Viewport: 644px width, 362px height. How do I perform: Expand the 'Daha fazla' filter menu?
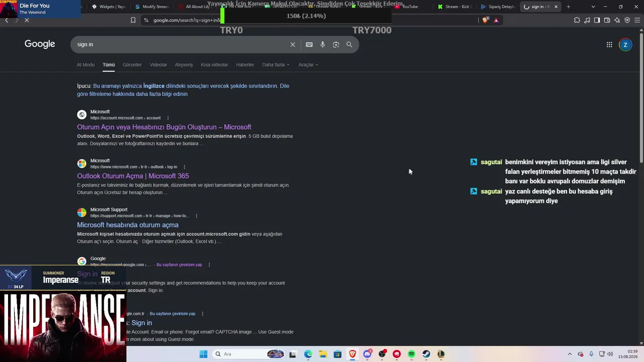pyautogui.click(x=276, y=65)
